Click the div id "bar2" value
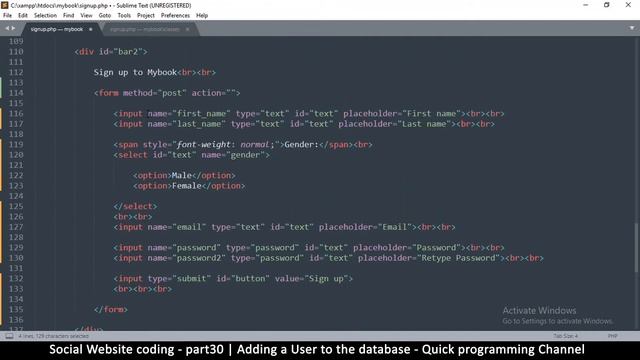 point(128,52)
